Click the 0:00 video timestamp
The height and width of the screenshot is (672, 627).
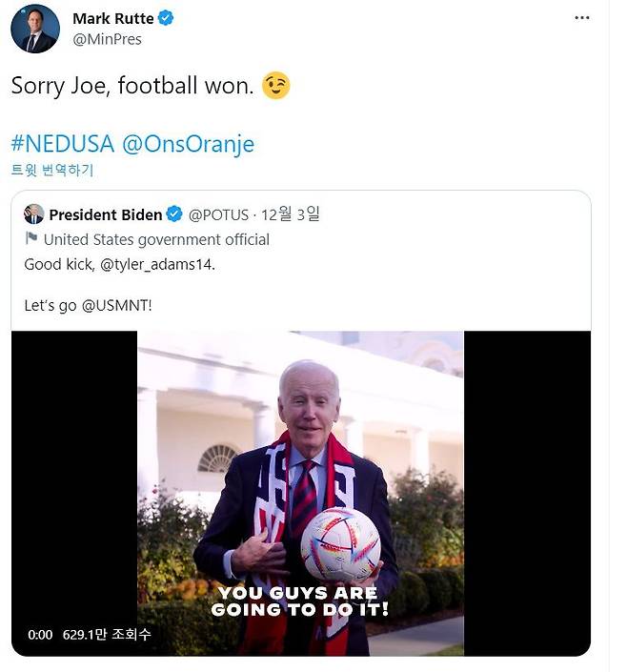[x=40, y=634]
